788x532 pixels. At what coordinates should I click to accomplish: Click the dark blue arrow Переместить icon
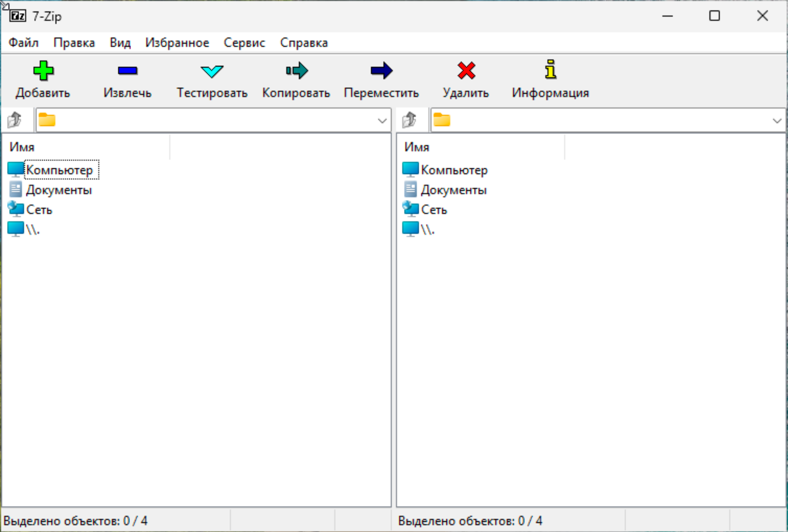[382, 70]
